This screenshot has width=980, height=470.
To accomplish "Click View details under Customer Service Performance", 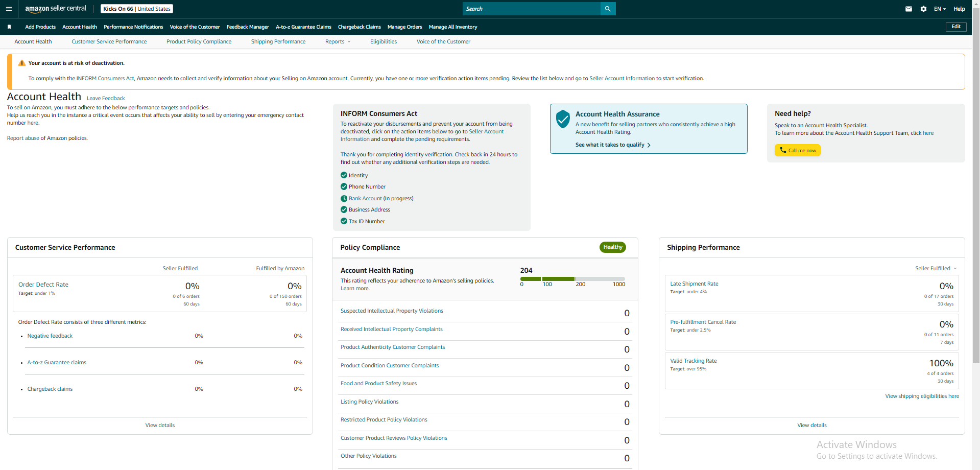I will coord(160,425).
